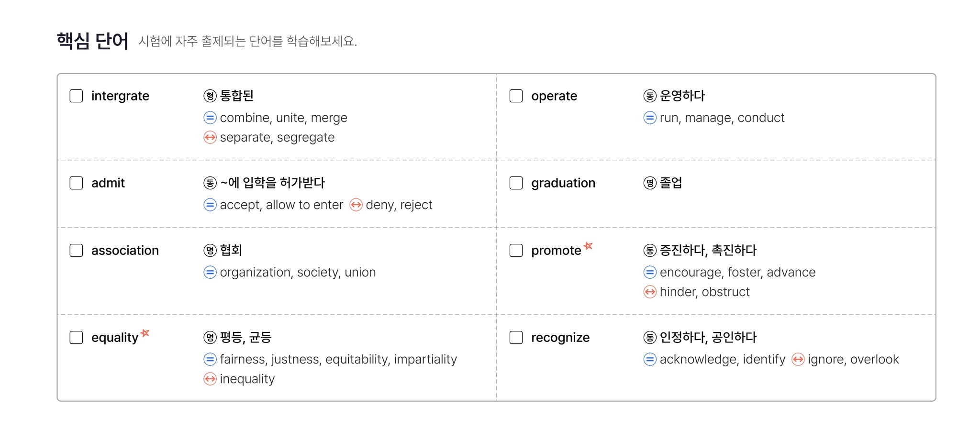This screenshot has height=429, width=980.
Task: Click the antonym icon before ignore, overlook
Action: [798, 360]
